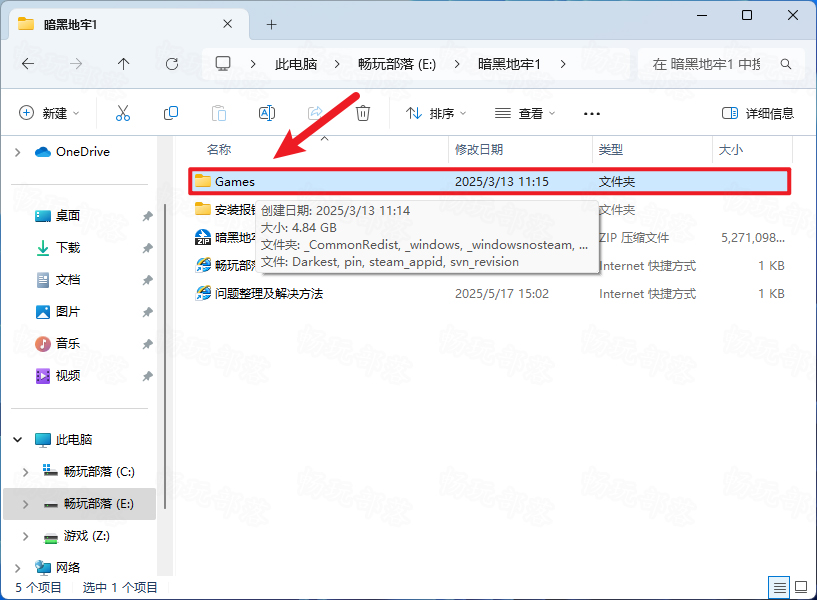Click the Delete trash can icon
Viewport: 817px width, 600px height.
[363, 113]
